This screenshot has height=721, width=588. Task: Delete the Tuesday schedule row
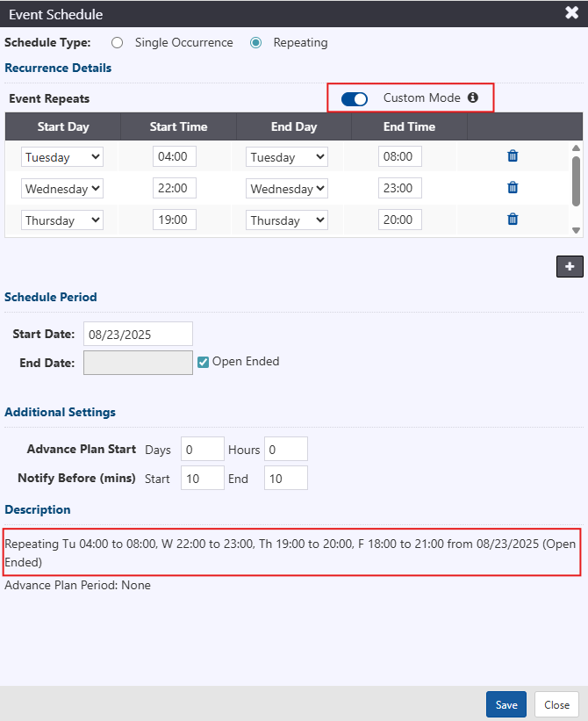tap(513, 156)
